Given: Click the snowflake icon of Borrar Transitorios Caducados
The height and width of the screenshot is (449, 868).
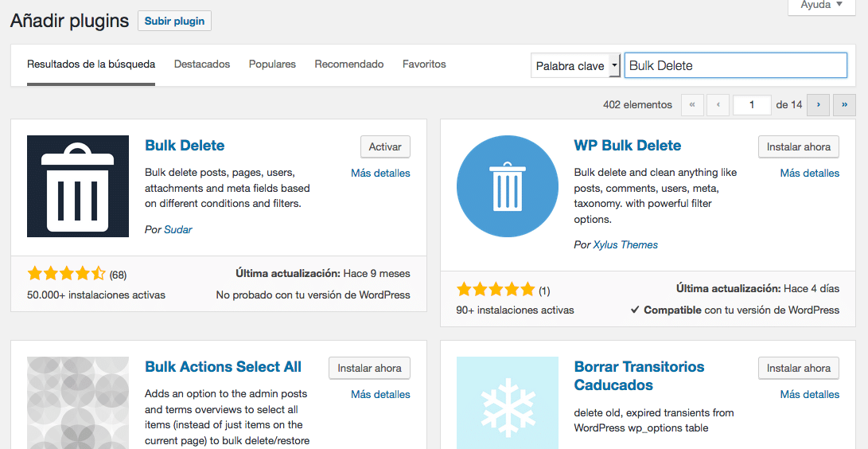Looking at the screenshot, I should point(508,403).
